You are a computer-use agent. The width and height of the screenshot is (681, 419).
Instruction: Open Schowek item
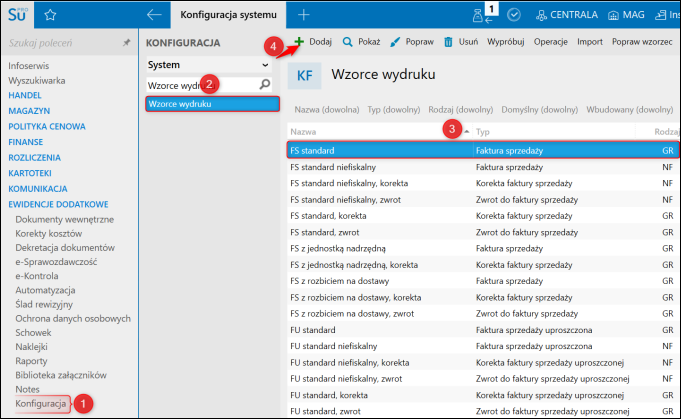click(x=33, y=333)
